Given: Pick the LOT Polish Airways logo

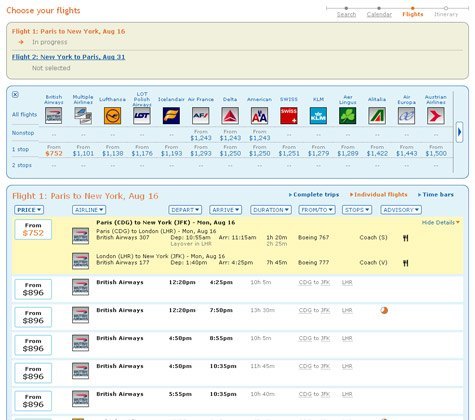Looking at the screenshot, I should [142, 116].
